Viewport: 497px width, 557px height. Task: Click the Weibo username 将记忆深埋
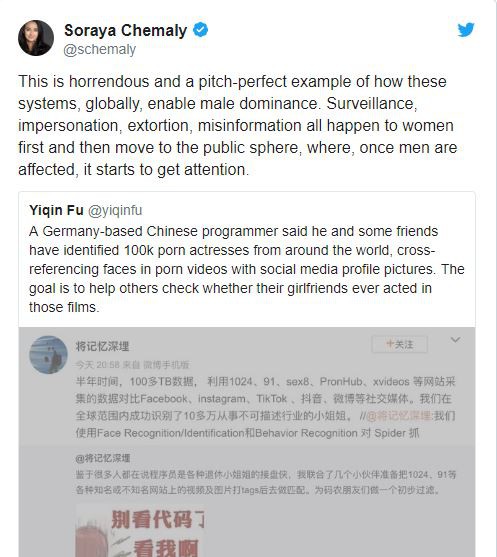click(102, 346)
